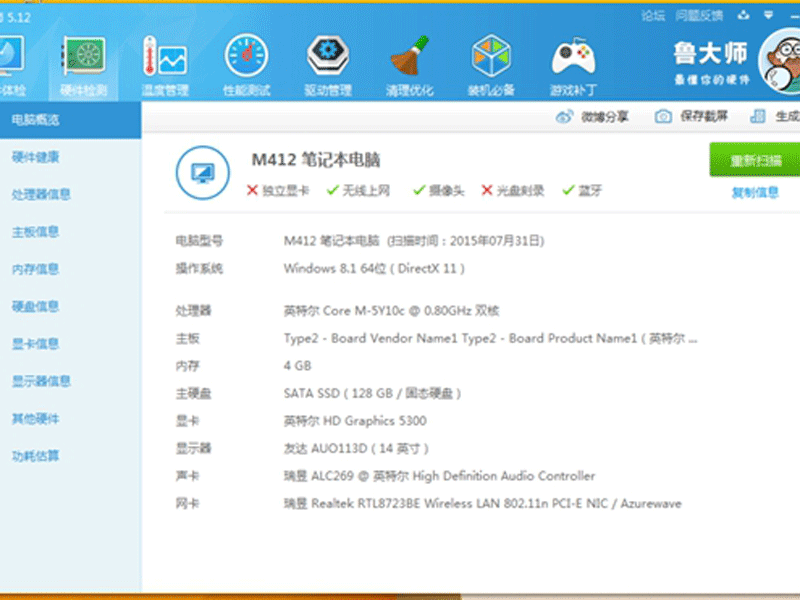Select 电脑概览 in the sidebar
Viewport: 800px width, 600px height.
coord(70,120)
